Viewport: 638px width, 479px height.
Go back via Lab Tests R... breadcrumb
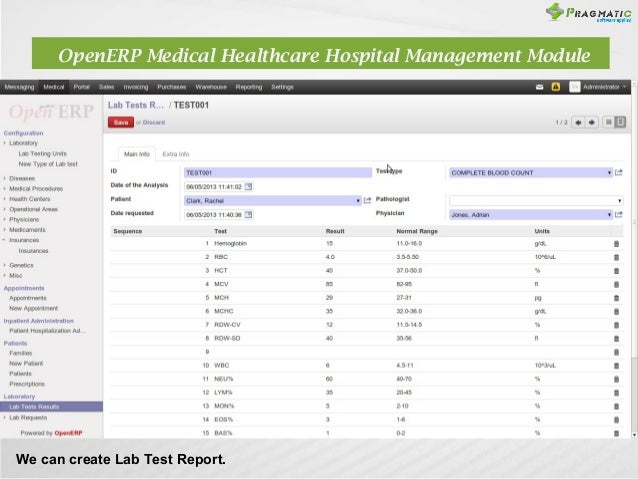coord(135,105)
